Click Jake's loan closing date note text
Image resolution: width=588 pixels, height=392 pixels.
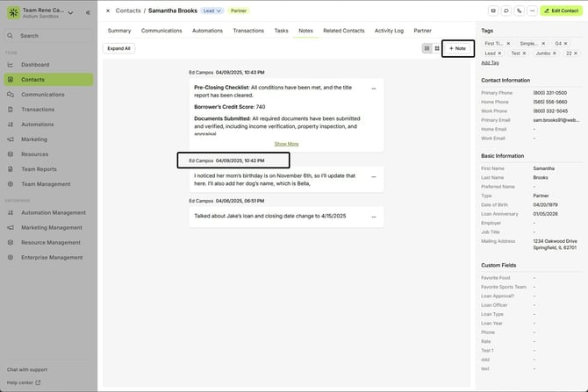point(270,217)
